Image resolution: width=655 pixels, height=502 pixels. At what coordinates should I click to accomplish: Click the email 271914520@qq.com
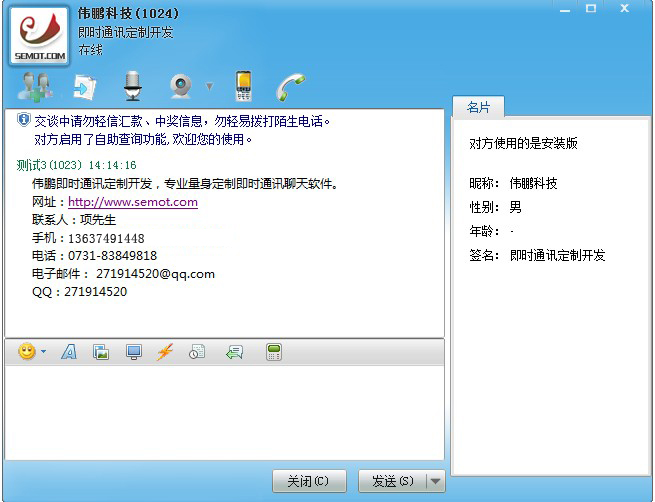coord(155,274)
